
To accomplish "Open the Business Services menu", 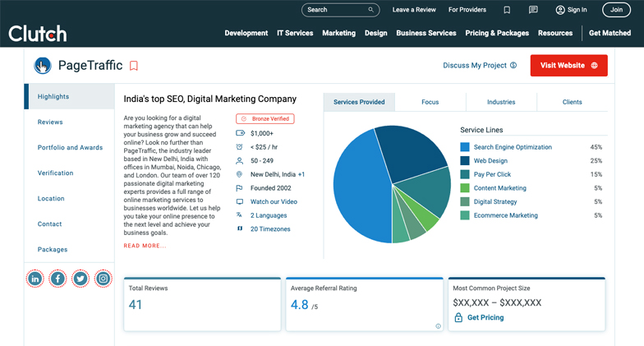I will (425, 33).
